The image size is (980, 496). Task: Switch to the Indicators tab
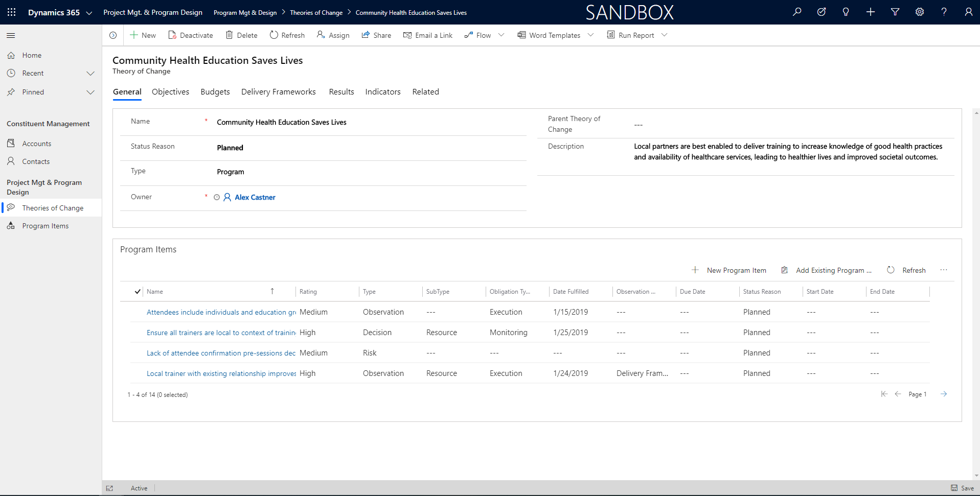(383, 92)
